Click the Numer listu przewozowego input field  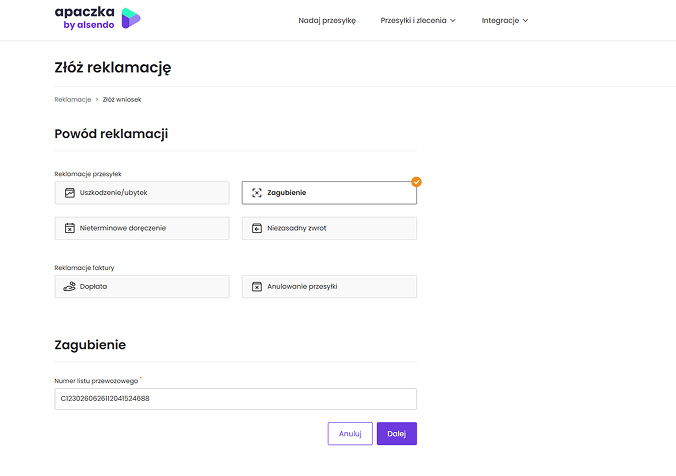[x=235, y=399]
